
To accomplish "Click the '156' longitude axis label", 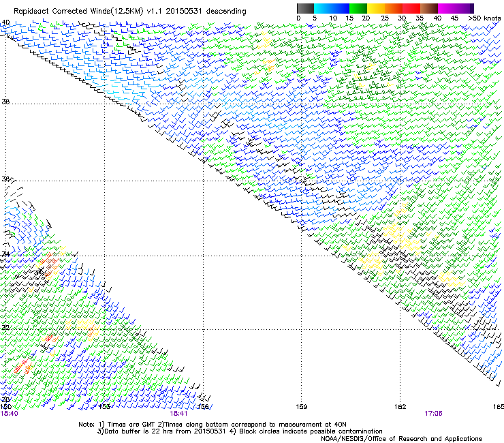I will 203,407.
